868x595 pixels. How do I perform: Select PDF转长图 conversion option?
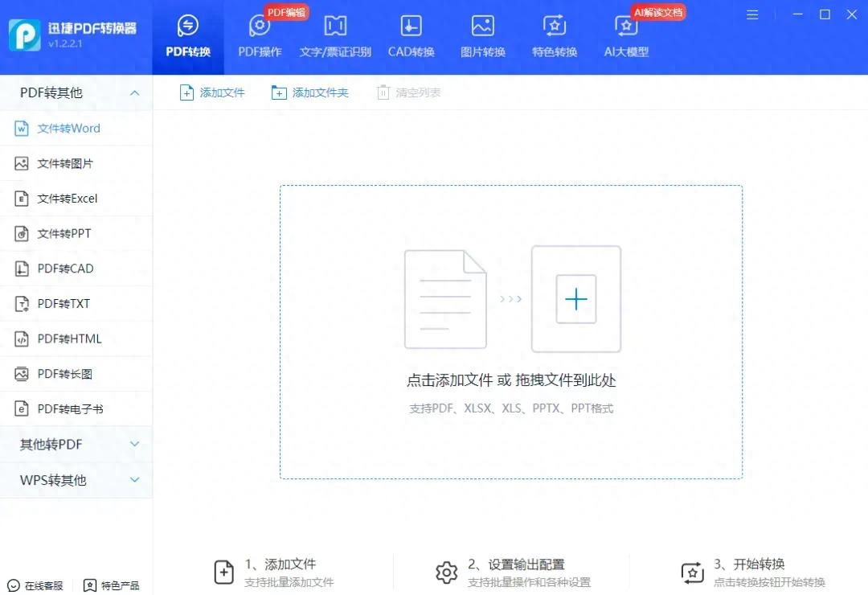point(64,373)
